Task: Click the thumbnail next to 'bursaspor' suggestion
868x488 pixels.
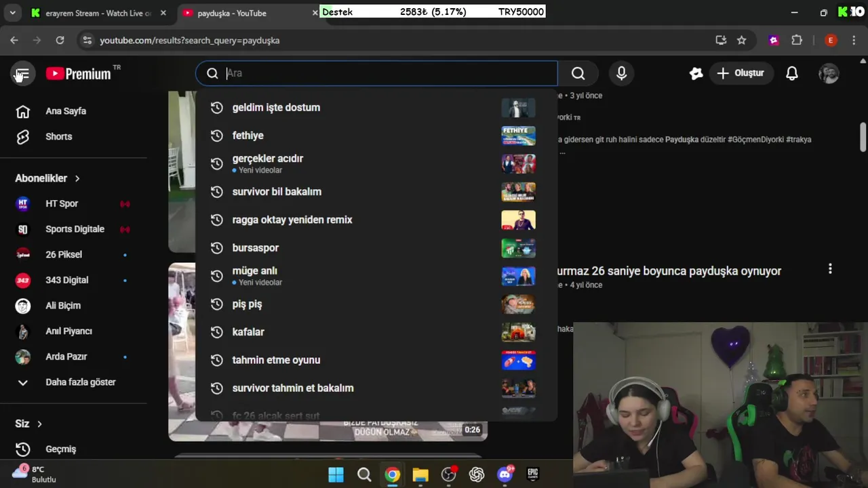Action: point(518,248)
